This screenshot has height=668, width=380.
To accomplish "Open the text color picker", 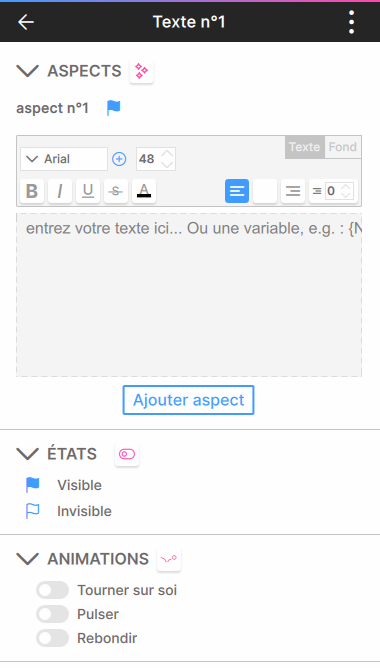I will pos(144,191).
